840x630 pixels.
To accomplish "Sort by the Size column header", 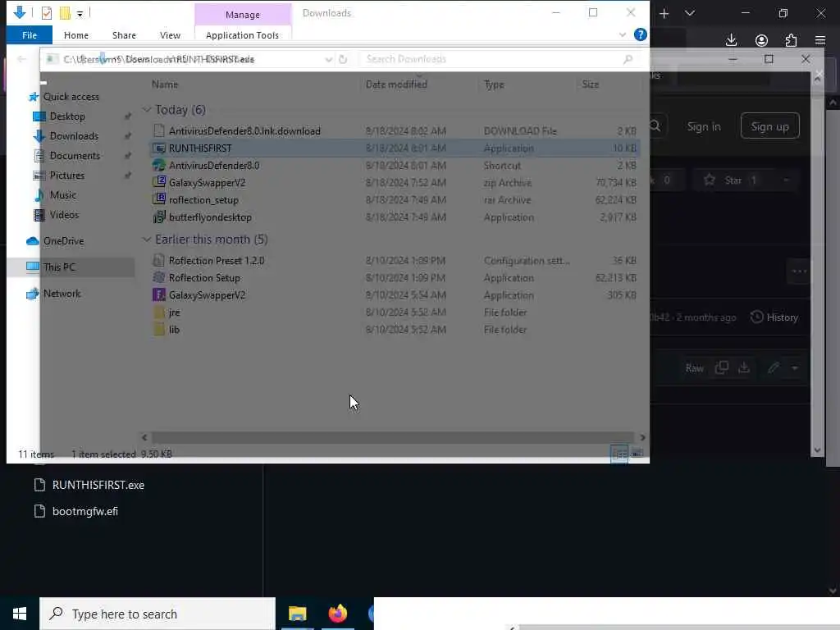I will 591,84.
